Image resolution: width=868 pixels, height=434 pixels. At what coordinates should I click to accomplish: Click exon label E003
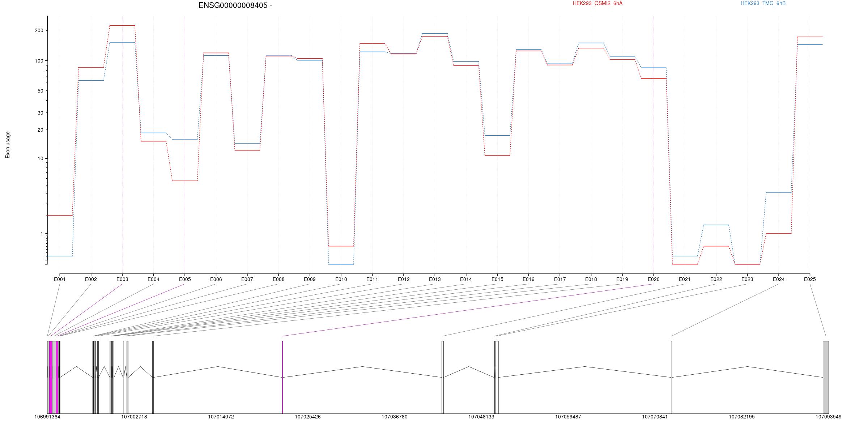pos(122,279)
